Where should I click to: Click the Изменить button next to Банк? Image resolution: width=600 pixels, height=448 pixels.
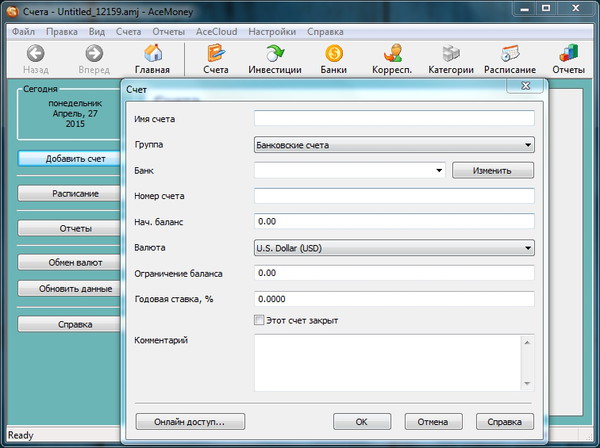493,171
